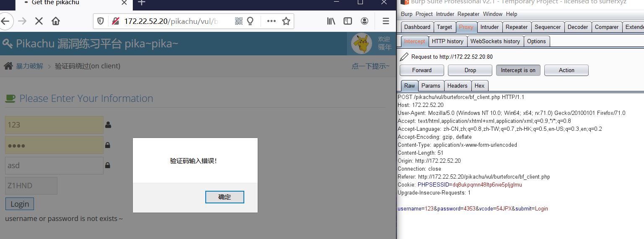Select the Intercept sub-tab
644x239 pixels.
414,41
